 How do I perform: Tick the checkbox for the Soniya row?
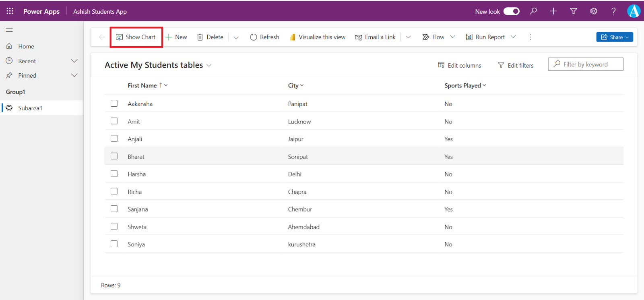tap(114, 244)
